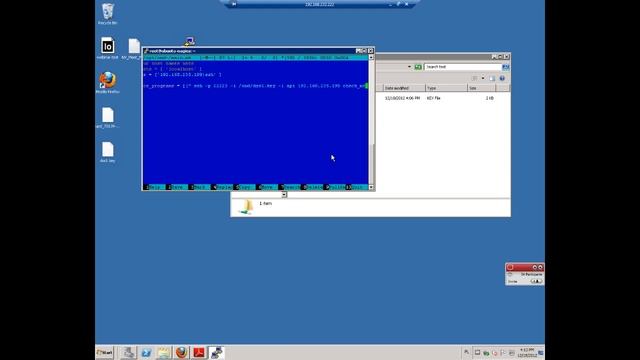
Task: Click the '1 item' text in details pane
Action: pyautogui.click(x=265, y=203)
